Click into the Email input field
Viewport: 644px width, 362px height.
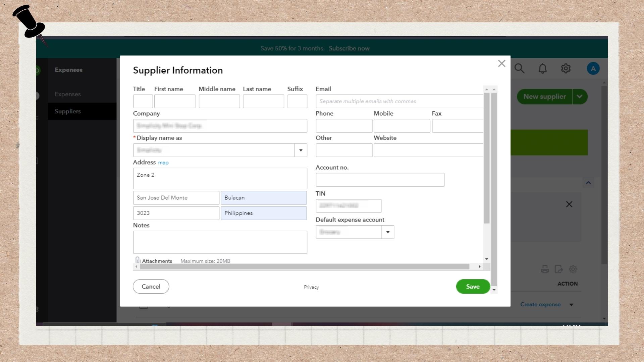pos(399,101)
